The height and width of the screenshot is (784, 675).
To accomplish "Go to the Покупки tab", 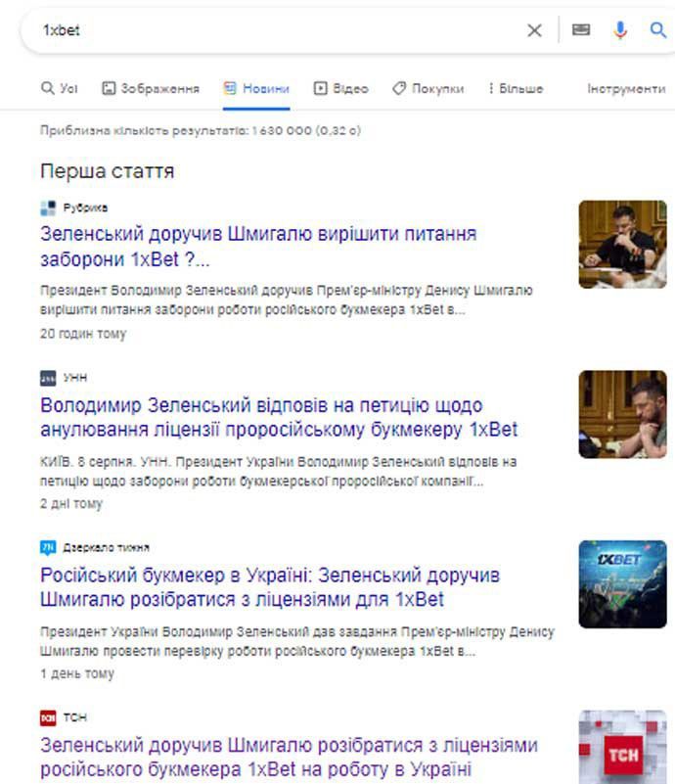I will pyautogui.click(x=428, y=88).
